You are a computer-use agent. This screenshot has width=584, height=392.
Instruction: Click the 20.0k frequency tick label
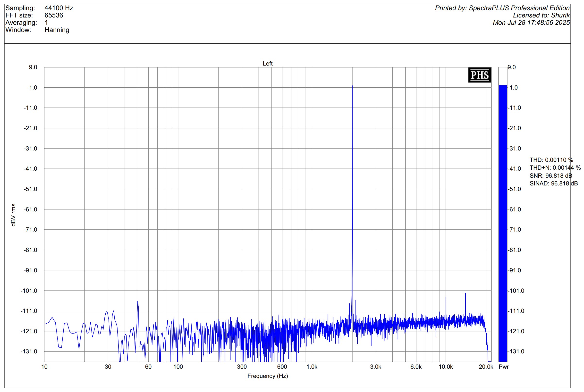click(486, 367)
